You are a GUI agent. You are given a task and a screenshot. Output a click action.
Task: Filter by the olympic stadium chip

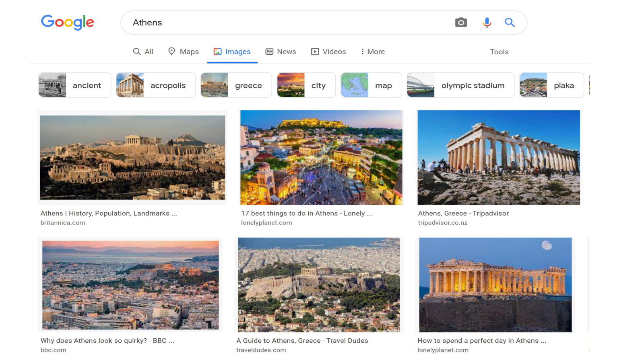pyautogui.click(x=460, y=85)
